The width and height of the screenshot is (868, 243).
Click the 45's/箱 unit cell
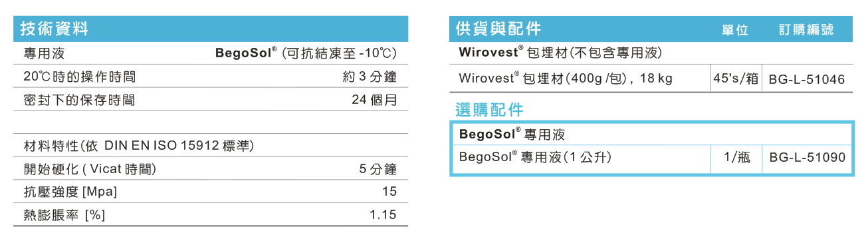[x=736, y=79]
